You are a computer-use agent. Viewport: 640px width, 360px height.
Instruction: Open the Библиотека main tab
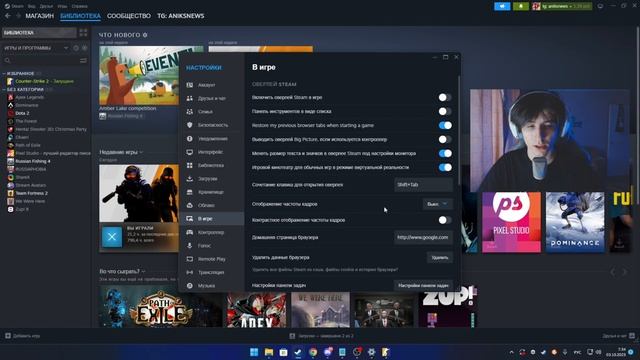(x=80, y=16)
